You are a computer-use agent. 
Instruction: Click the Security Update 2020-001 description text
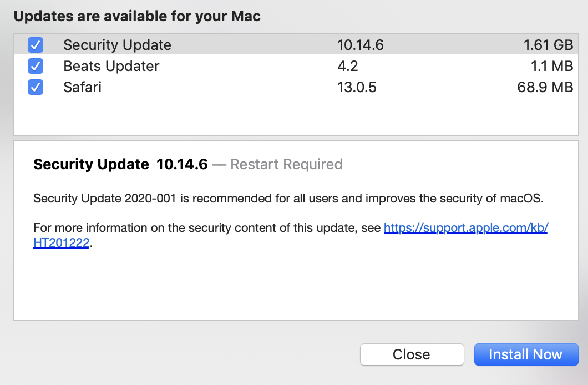coord(287,198)
